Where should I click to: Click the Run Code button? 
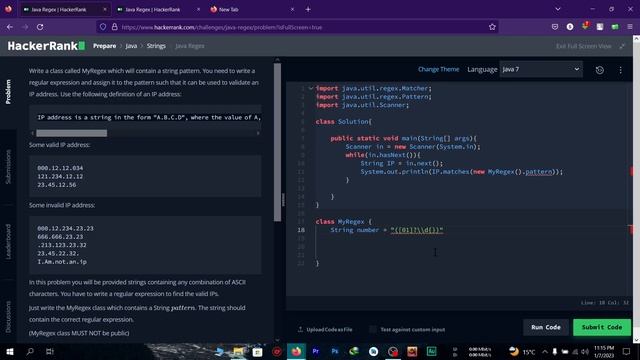point(546,327)
